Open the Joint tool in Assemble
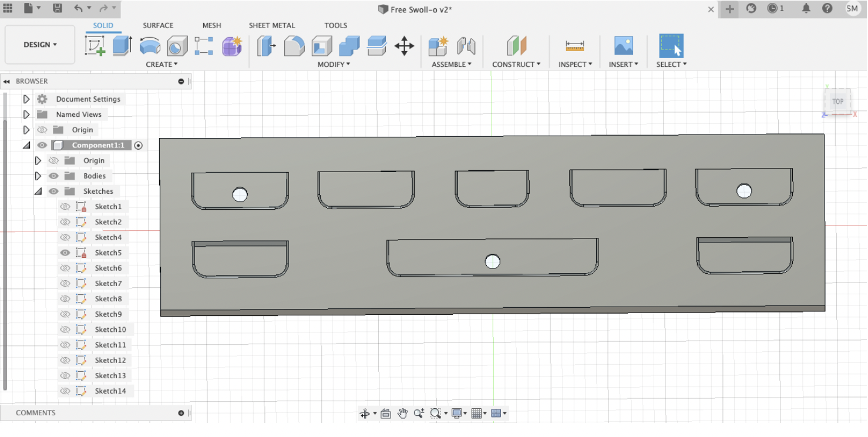The height and width of the screenshot is (437, 868). pyautogui.click(x=466, y=46)
